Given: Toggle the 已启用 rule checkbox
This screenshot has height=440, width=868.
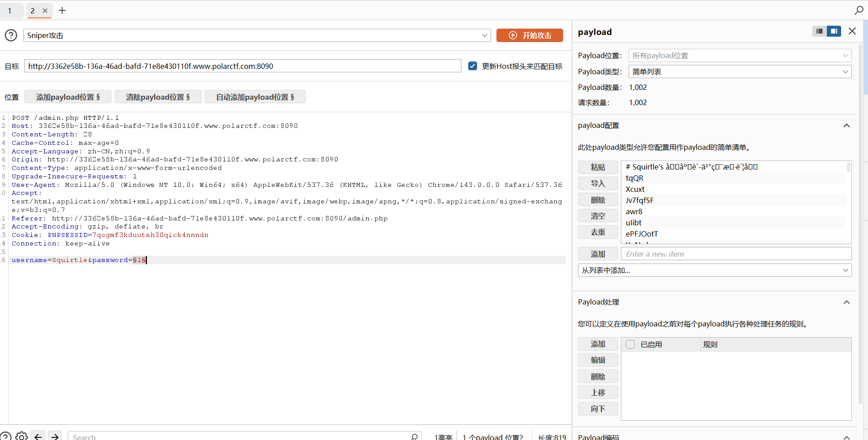Looking at the screenshot, I should [630, 344].
